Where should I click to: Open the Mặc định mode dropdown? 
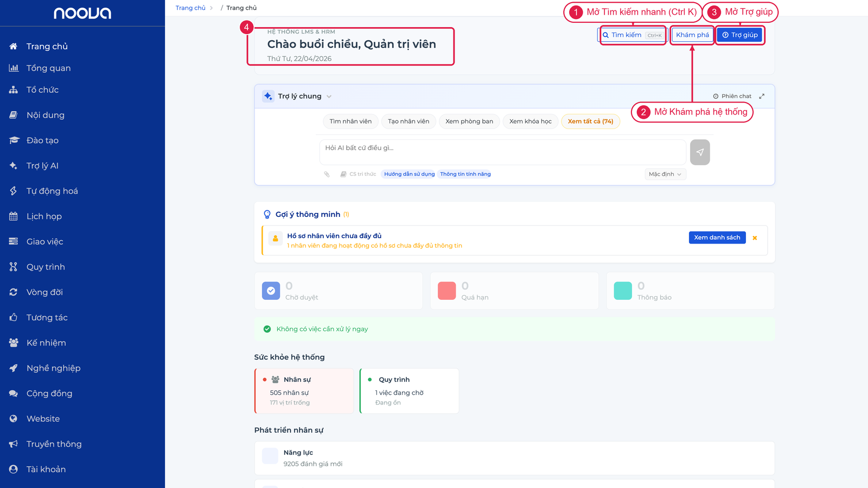tap(665, 174)
